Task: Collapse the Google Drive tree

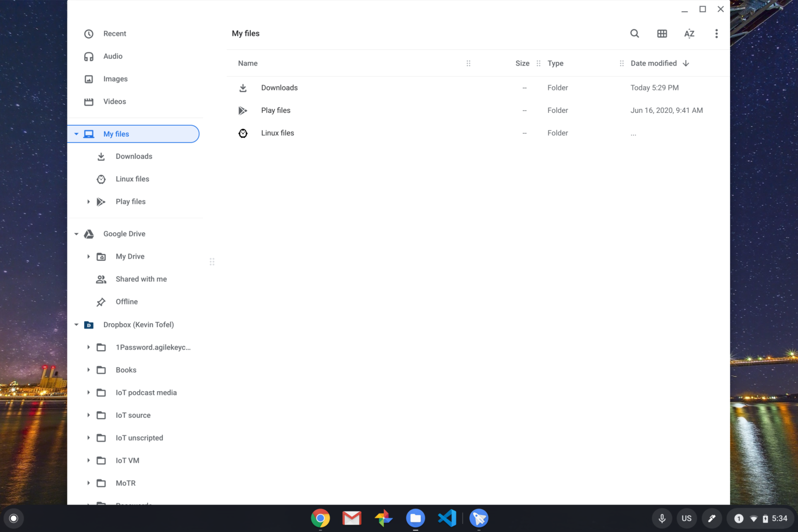Action: (x=76, y=234)
